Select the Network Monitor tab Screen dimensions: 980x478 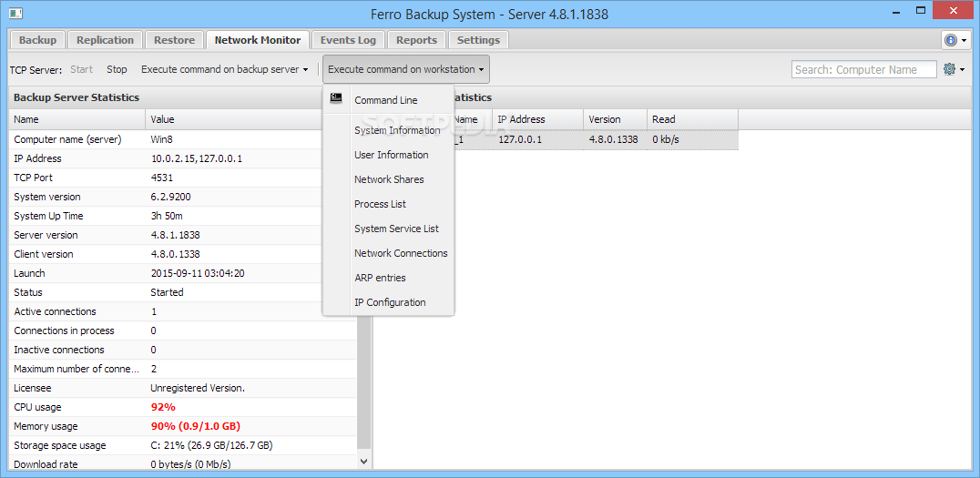[258, 40]
